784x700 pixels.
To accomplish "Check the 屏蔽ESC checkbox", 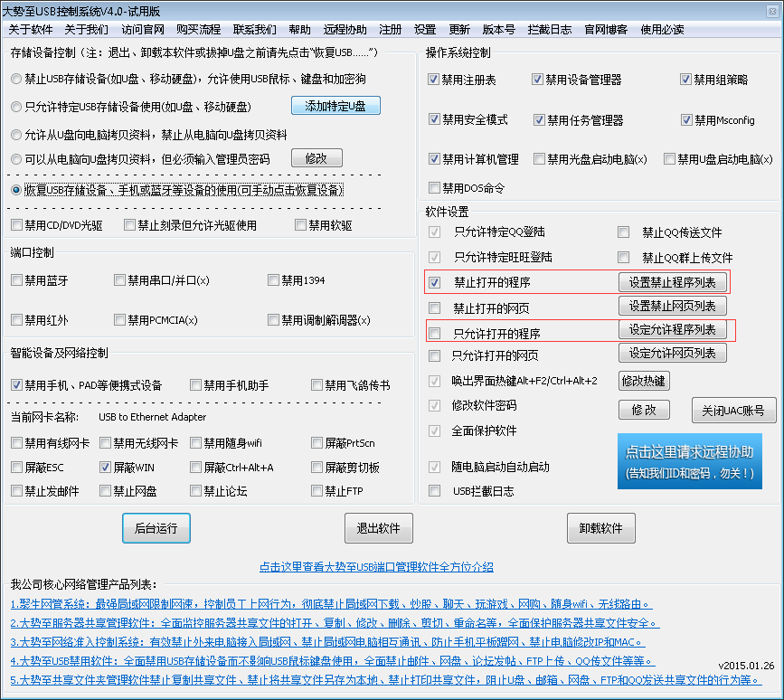I will (17, 468).
